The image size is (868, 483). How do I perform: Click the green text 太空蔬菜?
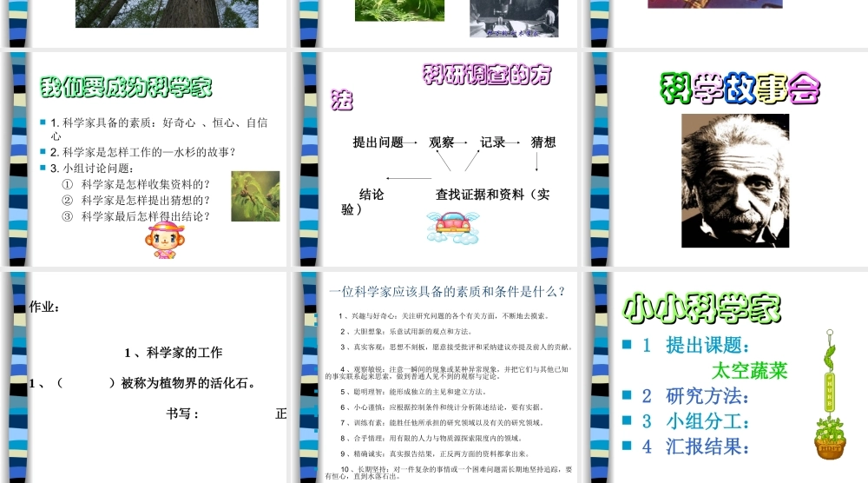750,371
